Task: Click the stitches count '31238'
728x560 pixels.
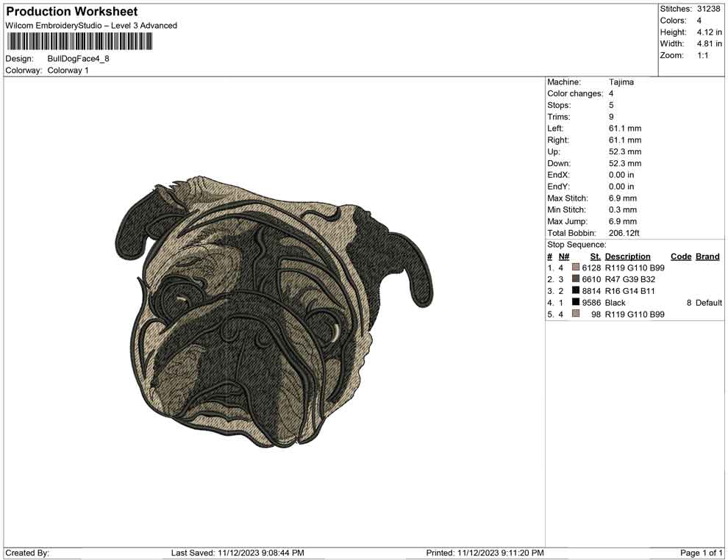Action: (x=708, y=9)
